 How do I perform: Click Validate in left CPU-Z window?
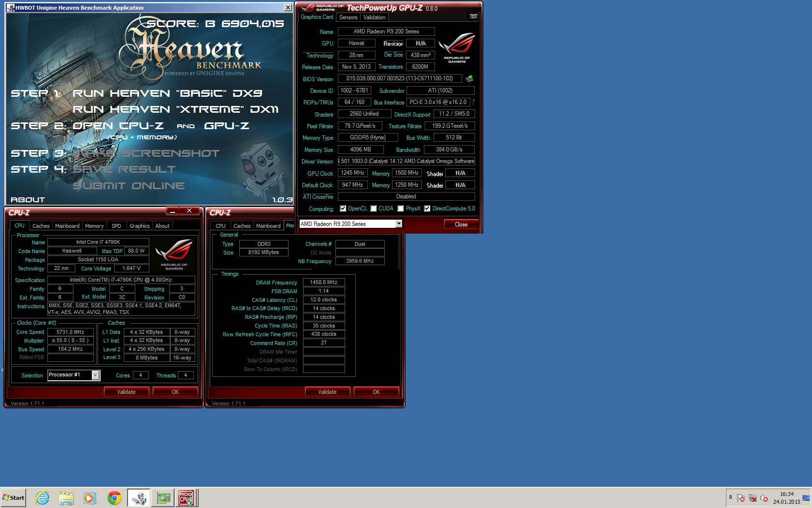126,392
